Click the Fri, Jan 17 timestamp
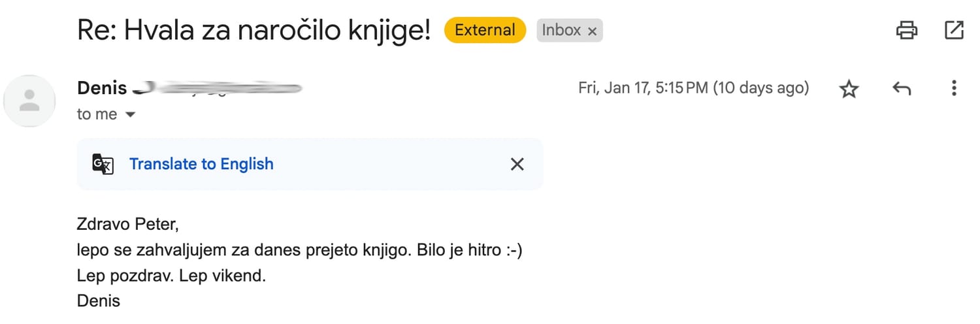 coord(693,88)
